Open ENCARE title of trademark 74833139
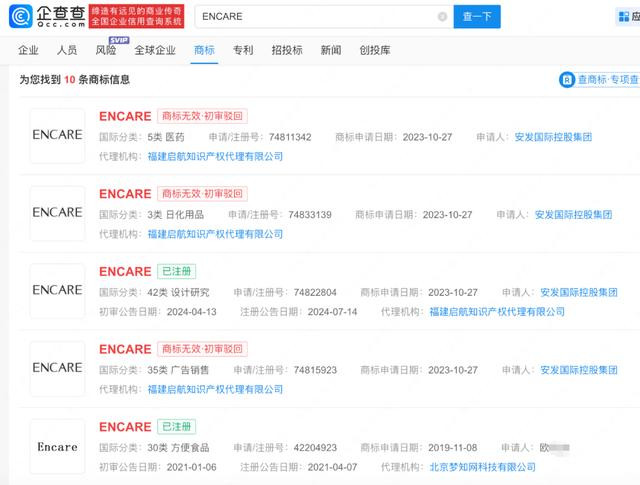Image resolution: width=640 pixels, height=485 pixels. [x=125, y=194]
